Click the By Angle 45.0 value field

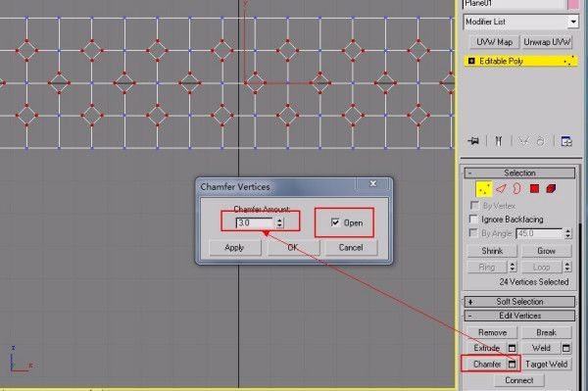539,233
